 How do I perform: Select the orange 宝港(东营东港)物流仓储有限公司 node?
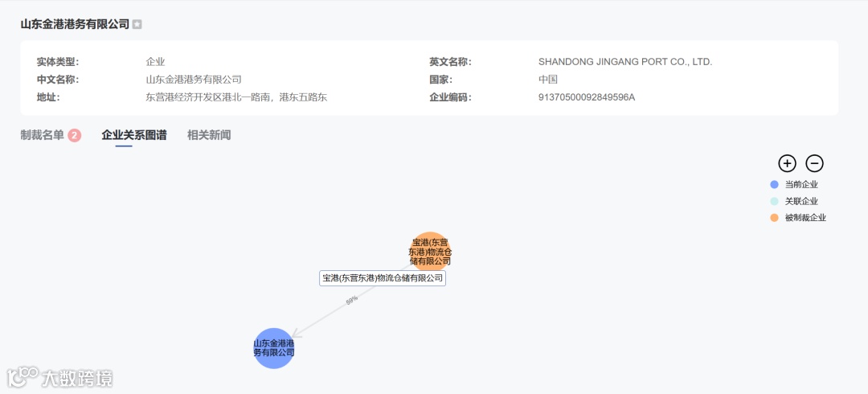coord(431,252)
